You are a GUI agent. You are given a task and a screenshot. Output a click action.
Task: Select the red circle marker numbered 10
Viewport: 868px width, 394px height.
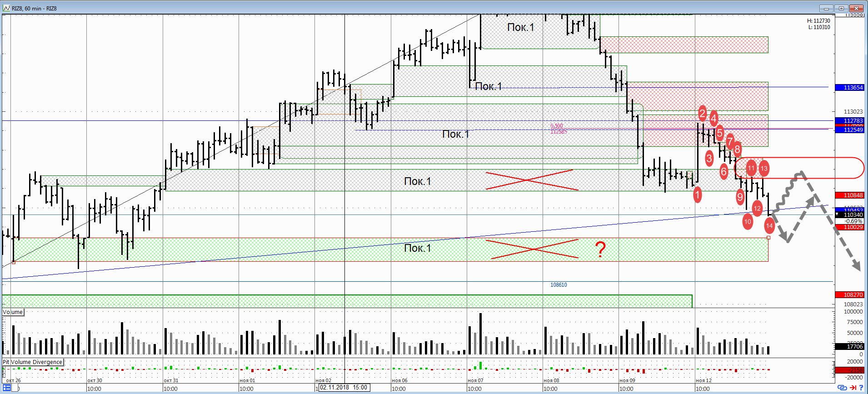[748, 222]
